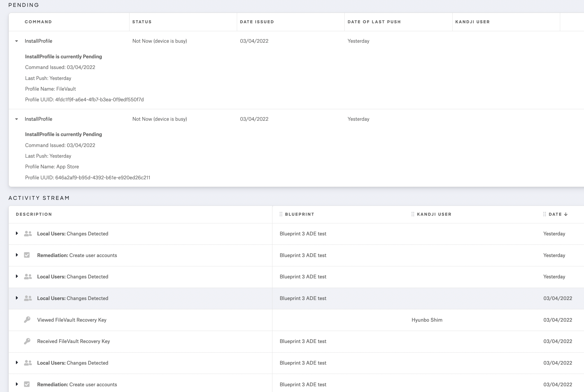Click the DESCRIPTION header in Activity Stream

34,214
